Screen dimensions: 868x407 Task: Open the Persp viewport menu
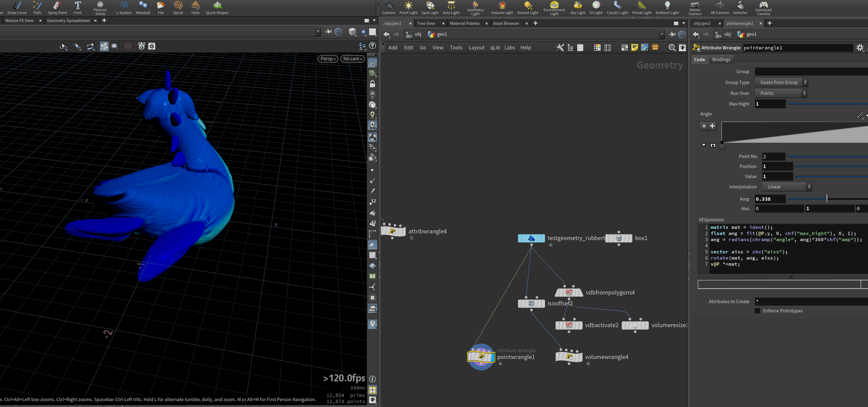(x=328, y=59)
